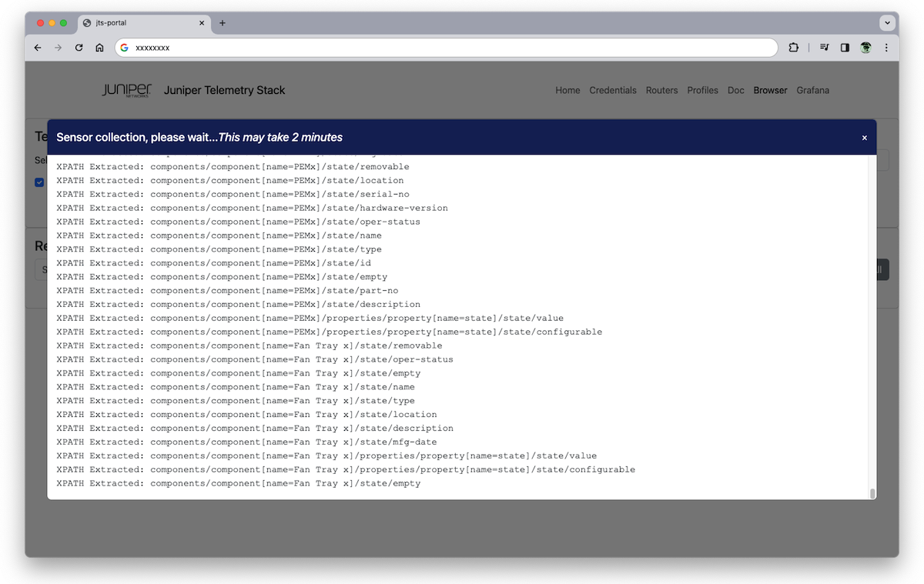Click the browser home icon
924x584 pixels.
click(x=101, y=47)
